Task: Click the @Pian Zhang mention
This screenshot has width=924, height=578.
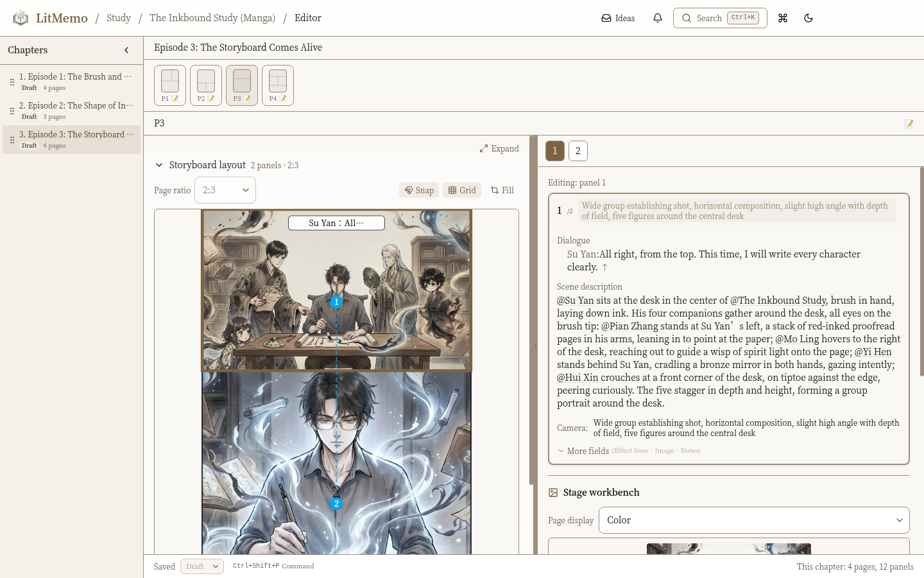Action: coord(629,326)
